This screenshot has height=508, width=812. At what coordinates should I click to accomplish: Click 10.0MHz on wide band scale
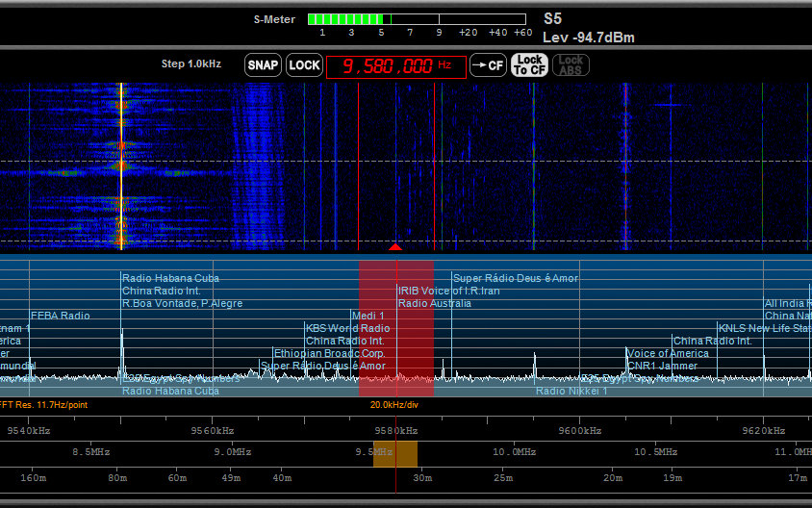click(x=514, y=452)
